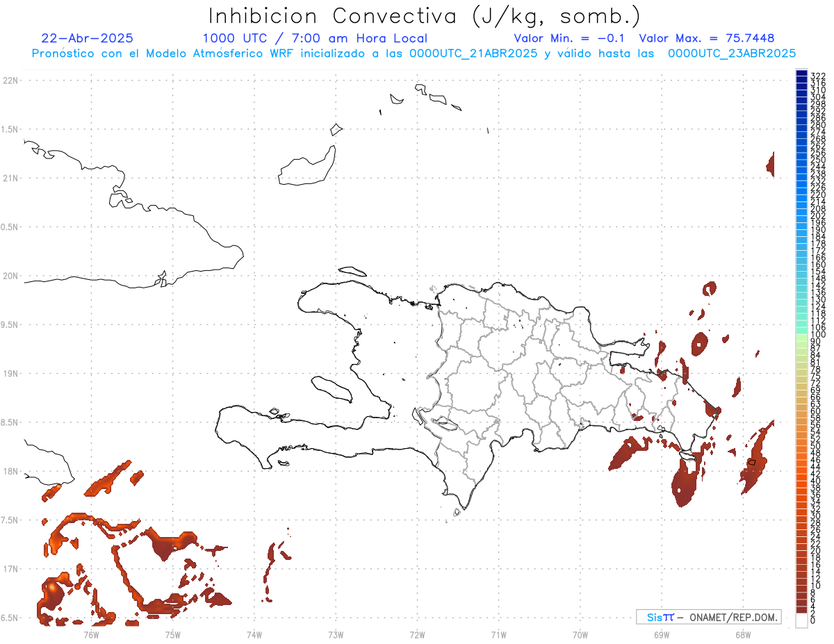Click the "22N" latitude label
834x644 pixels.
click(10, 81)
